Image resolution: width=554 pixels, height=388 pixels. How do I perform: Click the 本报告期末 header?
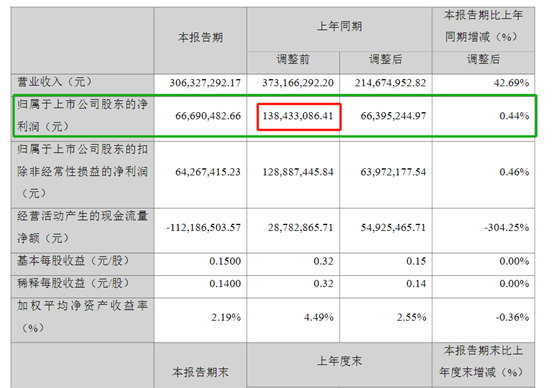click(200, 372)
